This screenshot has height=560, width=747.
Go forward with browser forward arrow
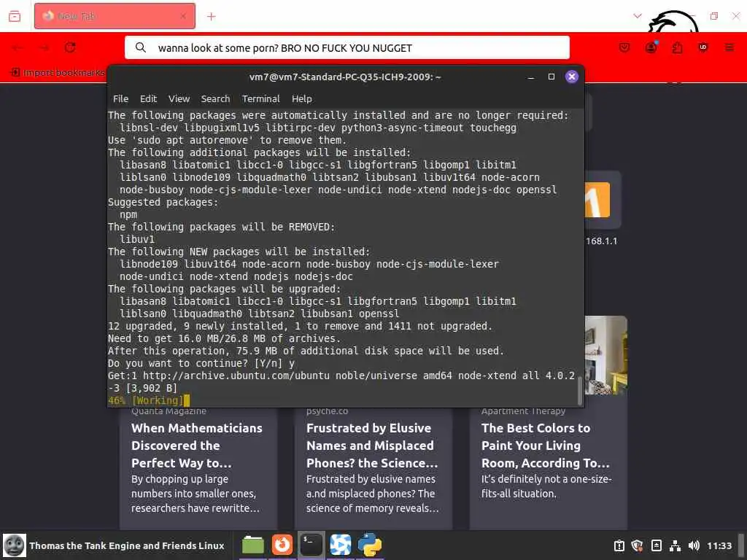point(44,47)
